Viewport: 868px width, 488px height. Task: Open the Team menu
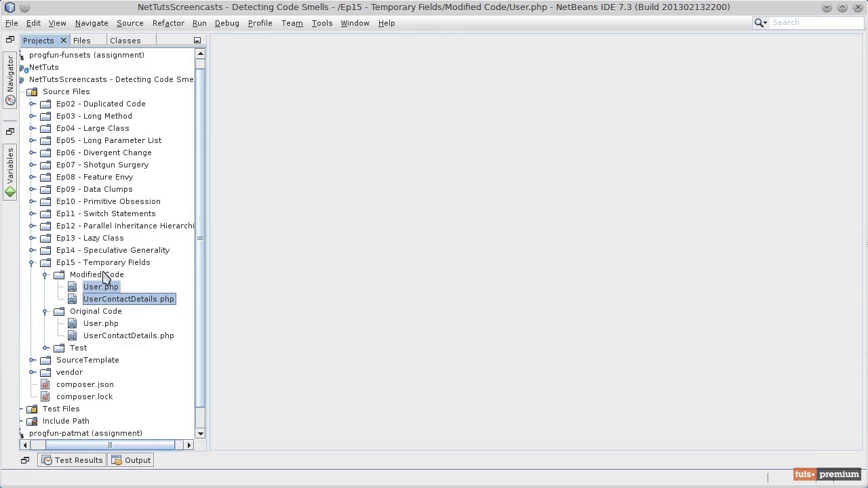click(x=292, y=23)
